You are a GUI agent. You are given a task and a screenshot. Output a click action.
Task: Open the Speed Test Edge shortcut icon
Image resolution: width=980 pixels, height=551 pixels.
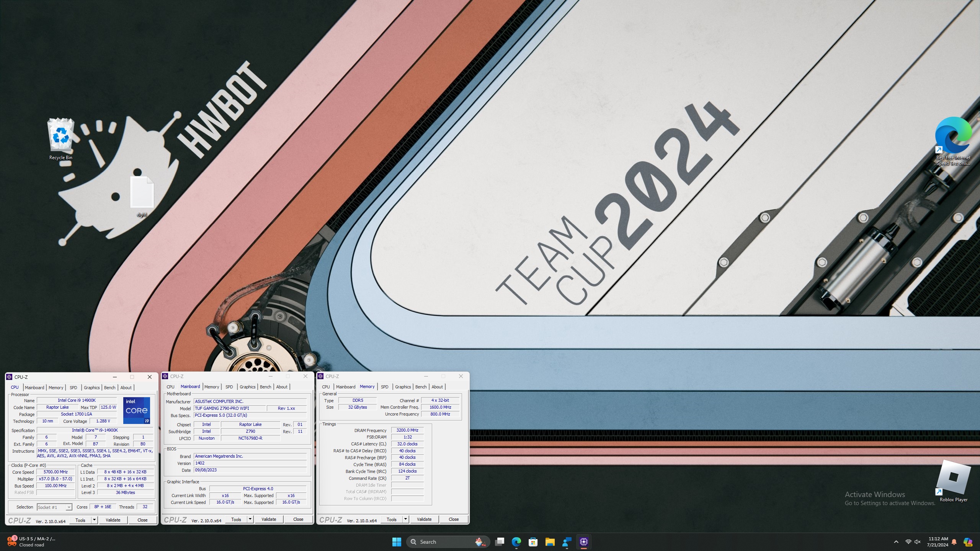[953, 142]
